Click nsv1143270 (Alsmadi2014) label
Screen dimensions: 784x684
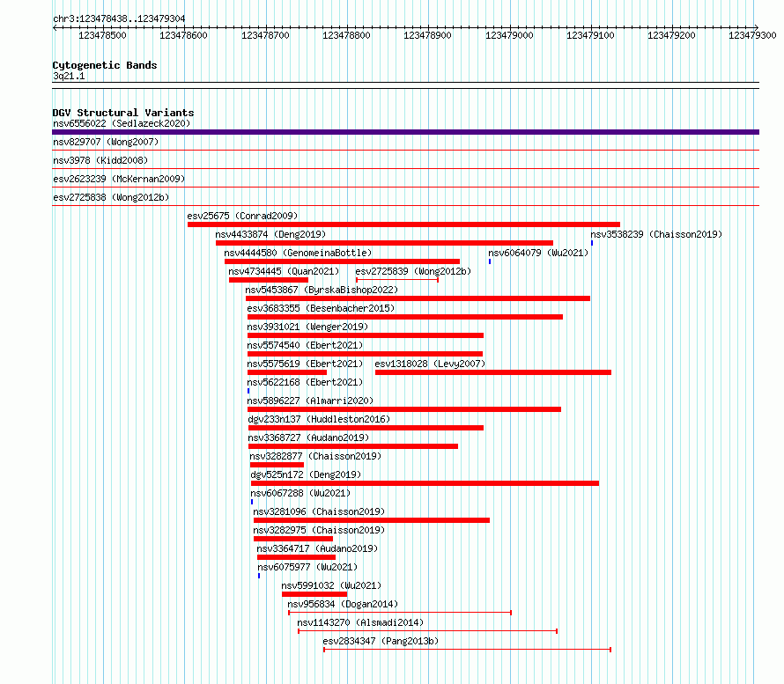pos(360,622)
